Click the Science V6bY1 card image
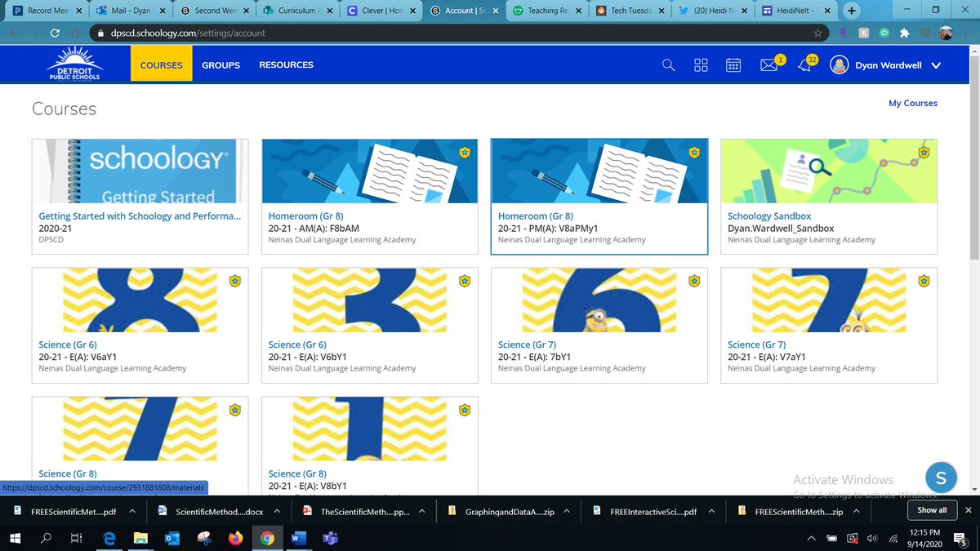Viewport: 980px width, 551px height. coord(369,300)
